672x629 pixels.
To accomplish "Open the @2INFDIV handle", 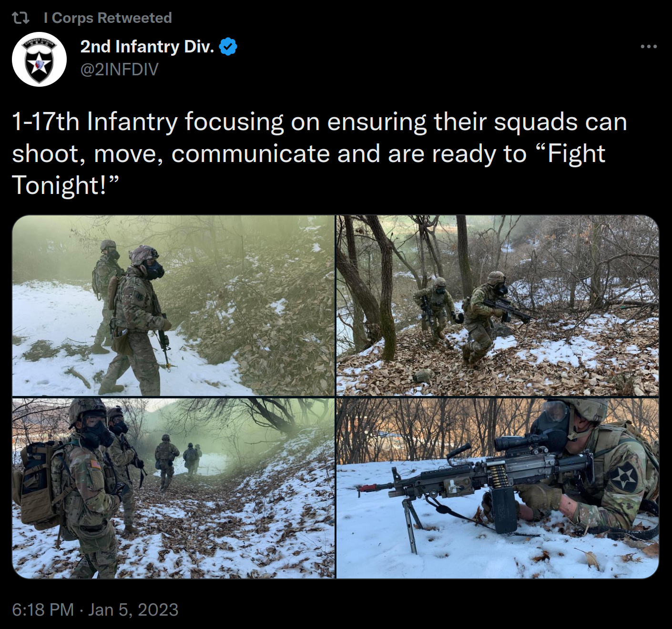I will coord(119,70).
